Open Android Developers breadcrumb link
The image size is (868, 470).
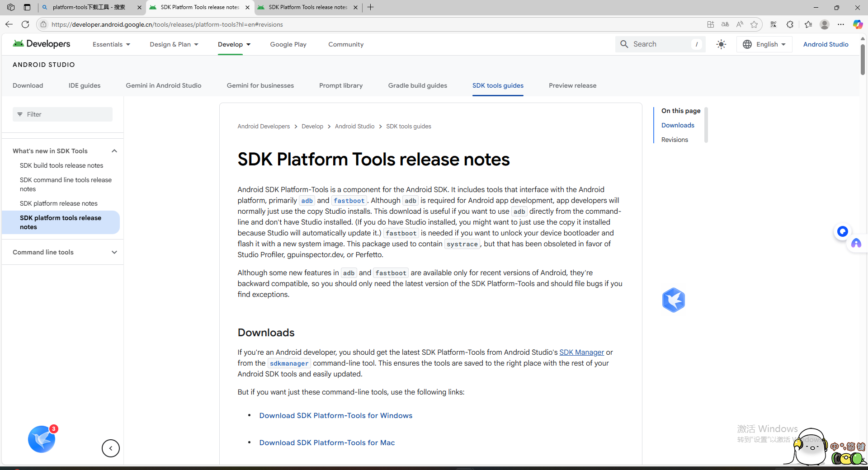click(x=264, y=126)
